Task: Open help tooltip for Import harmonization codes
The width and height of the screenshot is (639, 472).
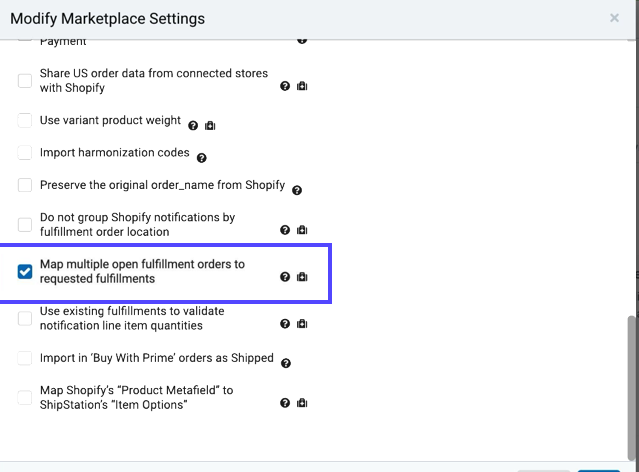Action: tap(202, 158)
